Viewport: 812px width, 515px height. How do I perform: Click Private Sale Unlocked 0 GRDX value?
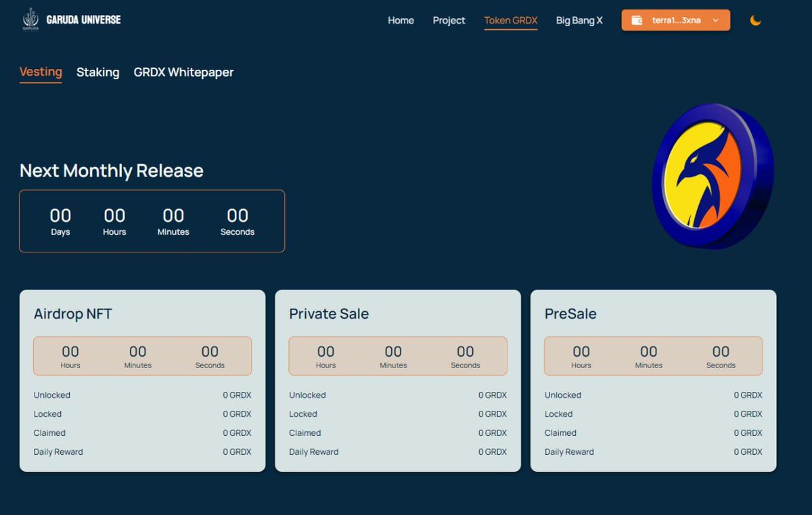pyautogui.click(x=493, y=395)
